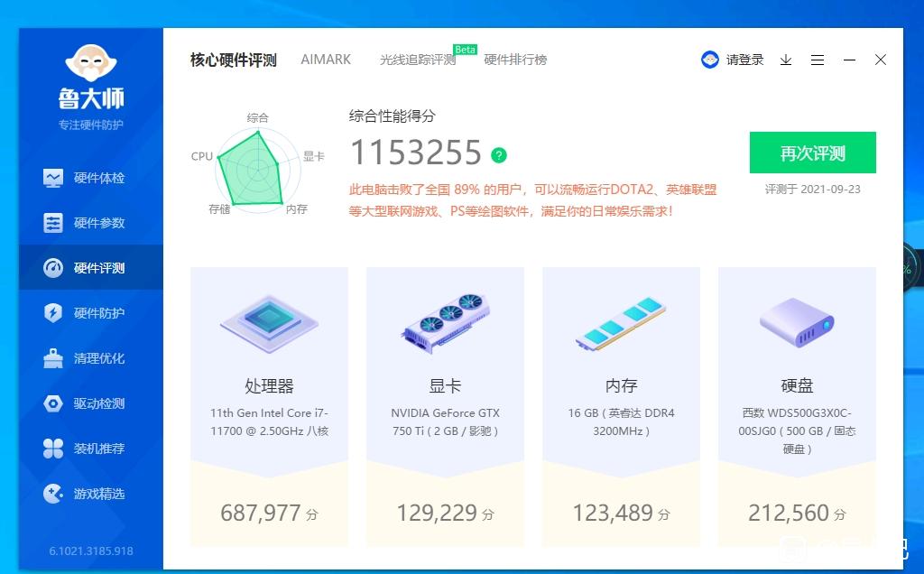Click 鲁大师 brand name text
The width and height of the screenshot is (924, 574).
(91, 98)
